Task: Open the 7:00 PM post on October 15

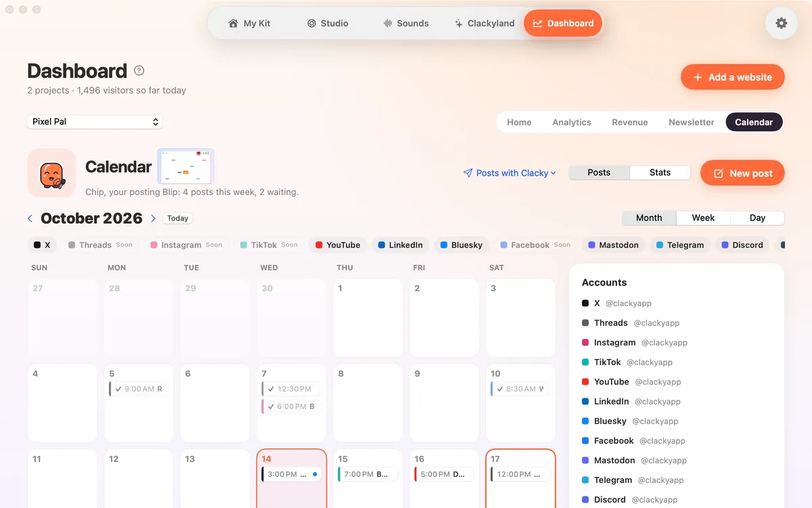Action: [x=368, y=474]
